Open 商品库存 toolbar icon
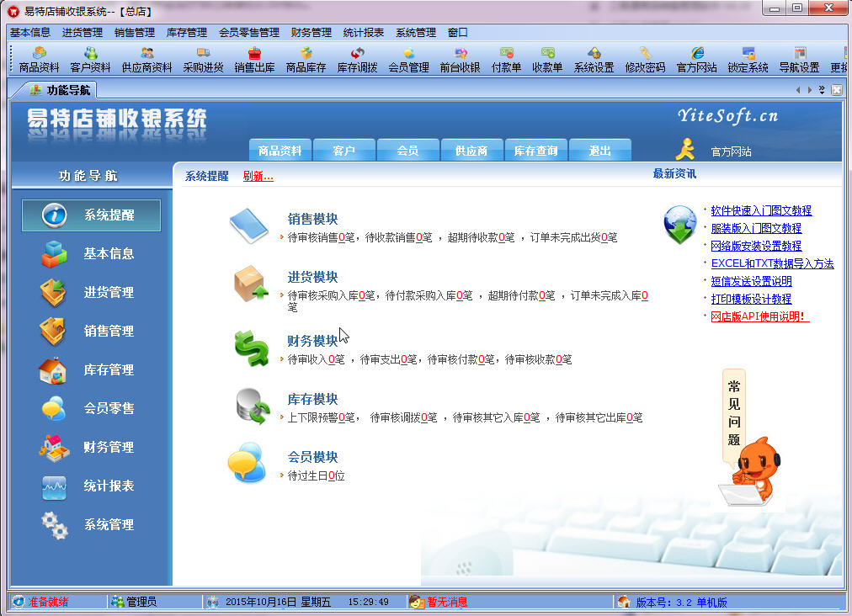Screen dimensions: 852x616 coord(306,60)
